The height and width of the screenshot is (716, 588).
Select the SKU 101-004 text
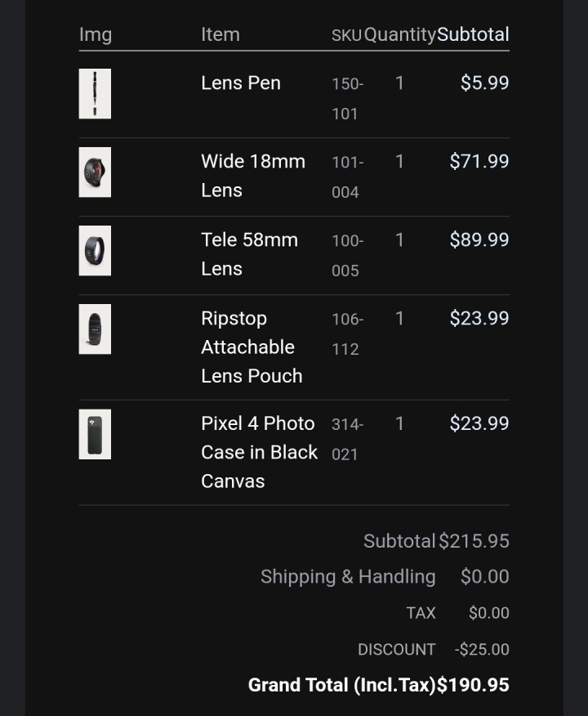click(348, 177)
